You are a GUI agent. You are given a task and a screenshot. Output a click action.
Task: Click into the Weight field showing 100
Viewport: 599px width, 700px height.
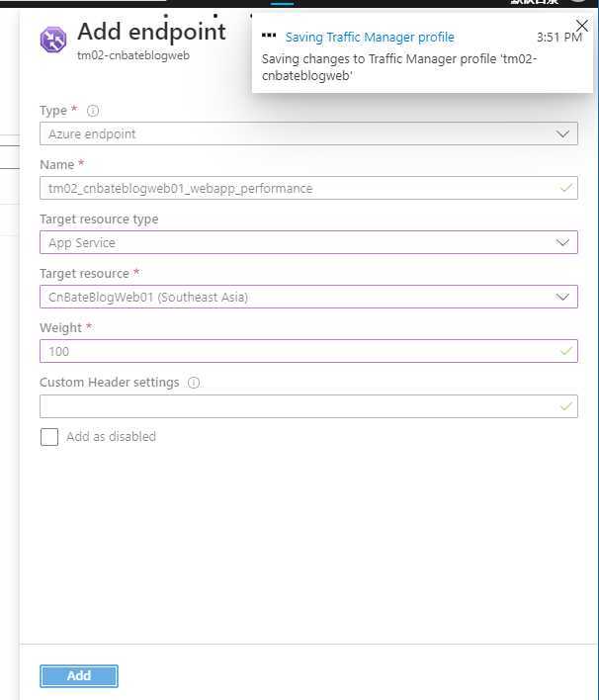308,351
